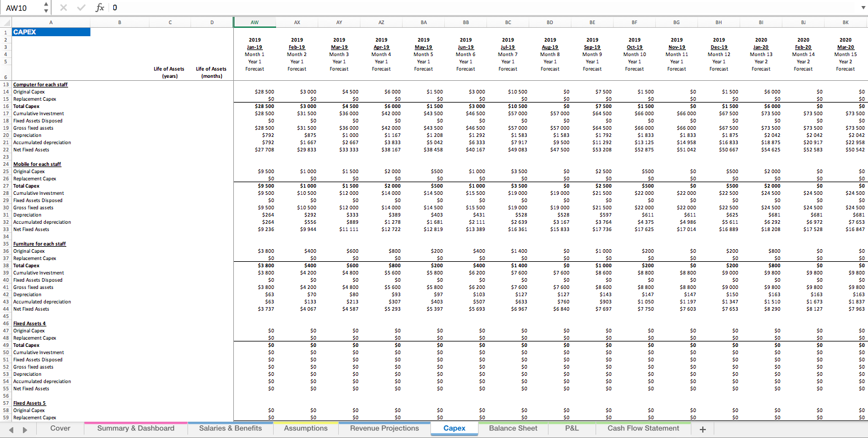868x438 pixels.
Task: Click the 'Fixed Assets 5' heading cell
Action: 28,403
